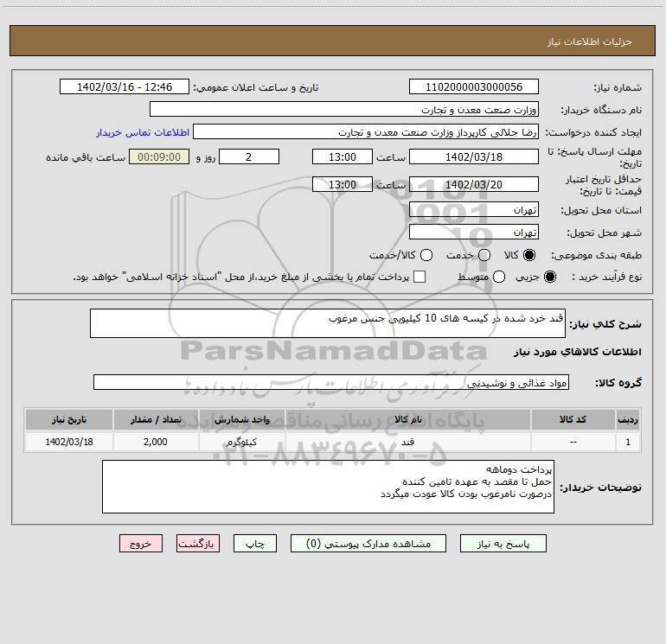Click the remaining days field showing 2

[249, 156]
